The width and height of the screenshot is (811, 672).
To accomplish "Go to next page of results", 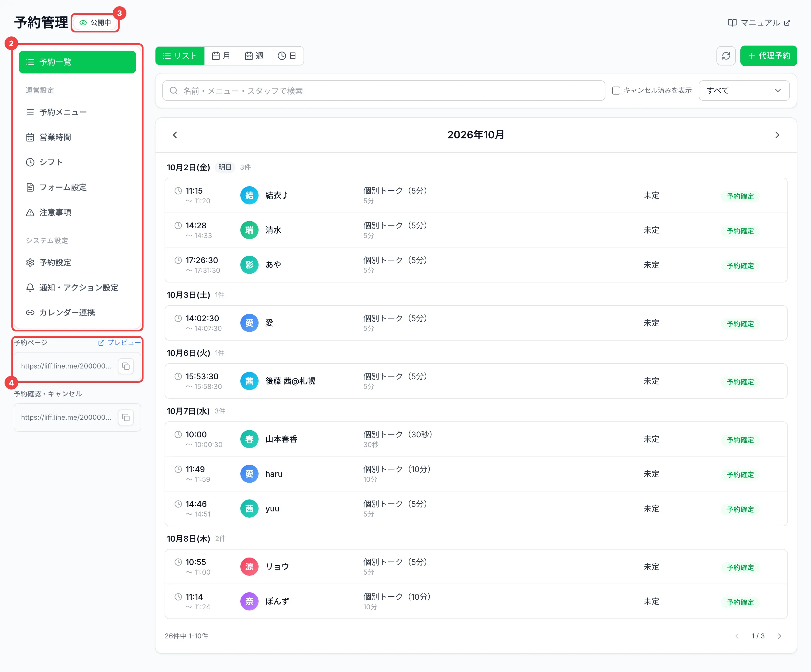I will pos(779,636).
